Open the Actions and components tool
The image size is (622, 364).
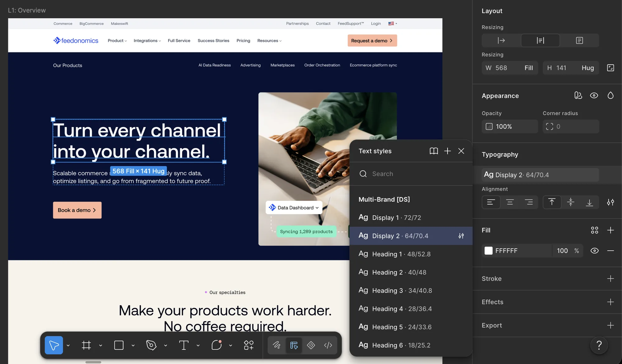pos(248,345)
